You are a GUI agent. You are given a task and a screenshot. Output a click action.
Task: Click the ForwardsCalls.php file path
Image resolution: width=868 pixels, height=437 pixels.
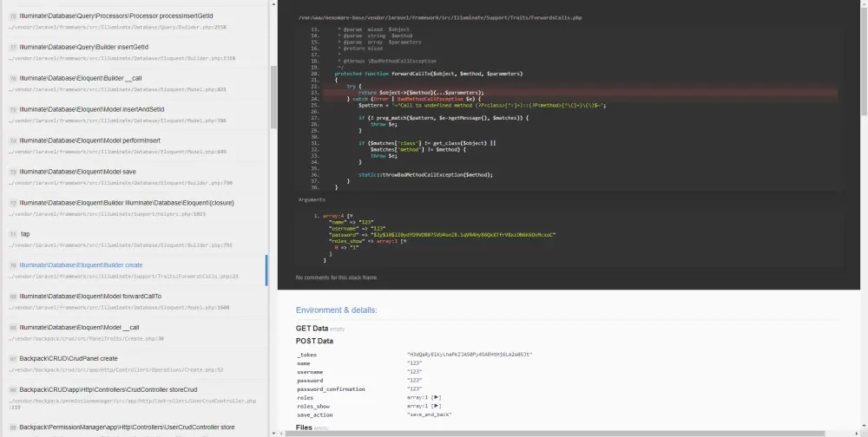tap(439, 17)
